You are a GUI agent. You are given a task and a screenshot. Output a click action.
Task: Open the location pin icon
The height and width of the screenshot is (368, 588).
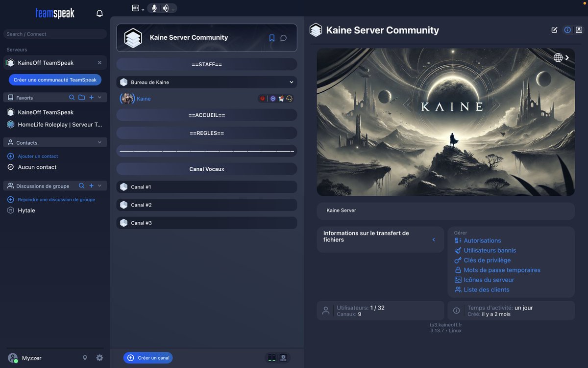tap(85, 358)
